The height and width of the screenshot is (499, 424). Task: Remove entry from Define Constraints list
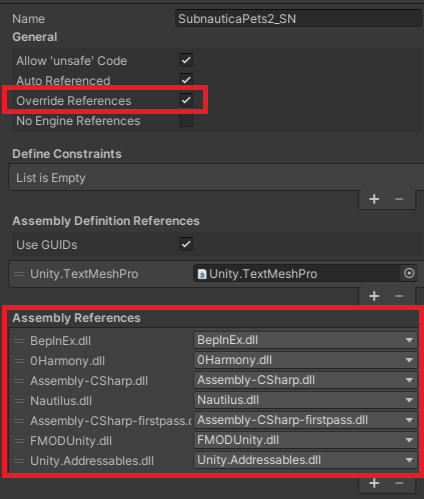[399, 199]
